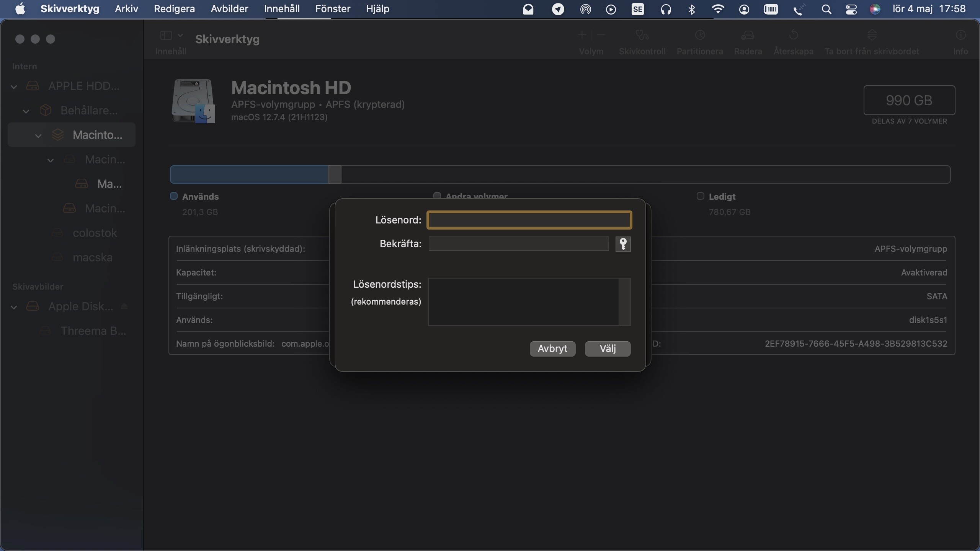980x551 pixels.
Task: Collapse the Macin... system volume row
Action: coord(51,160)
